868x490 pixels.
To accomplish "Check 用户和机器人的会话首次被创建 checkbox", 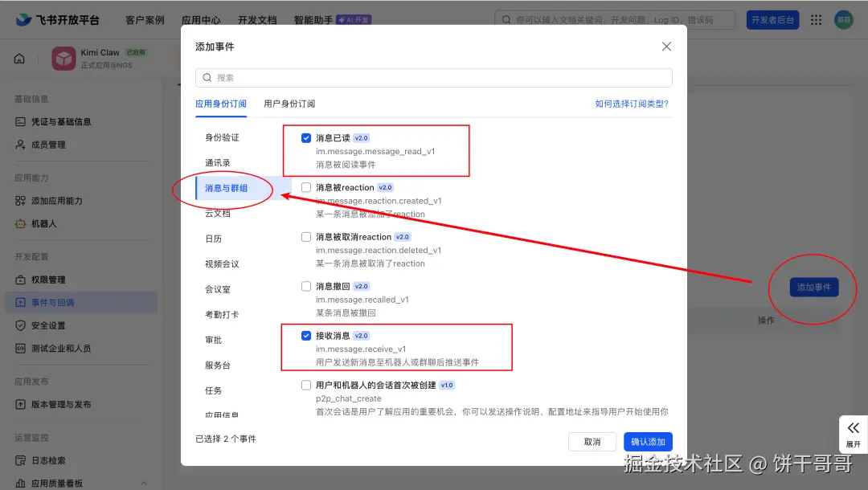I will tap(306, 385).
